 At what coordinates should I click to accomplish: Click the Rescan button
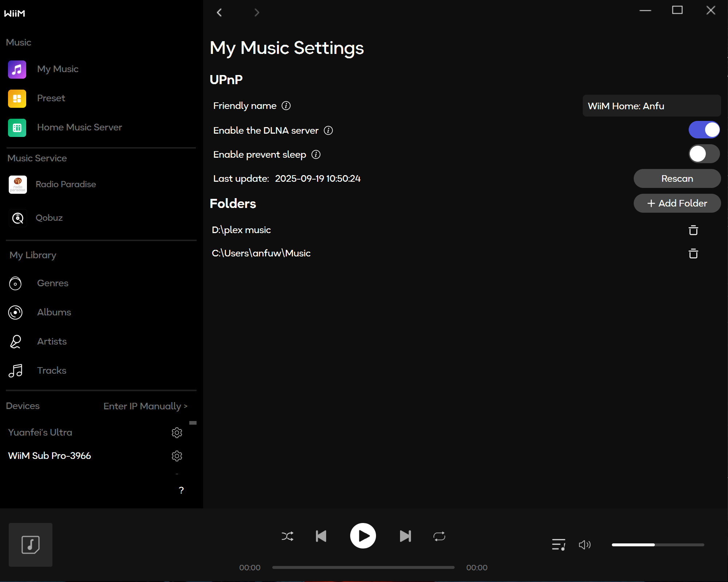(677, 178)
